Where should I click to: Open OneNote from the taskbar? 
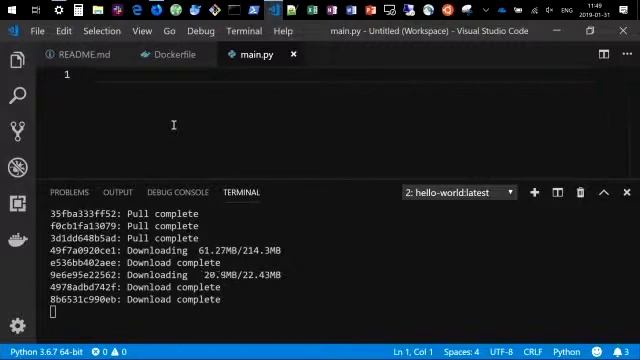point(331,10)
